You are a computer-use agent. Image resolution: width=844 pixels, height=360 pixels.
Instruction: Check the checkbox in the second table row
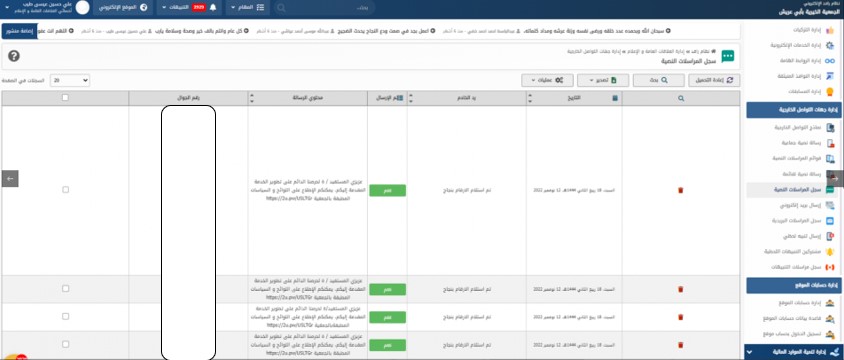tap(65, 288)
